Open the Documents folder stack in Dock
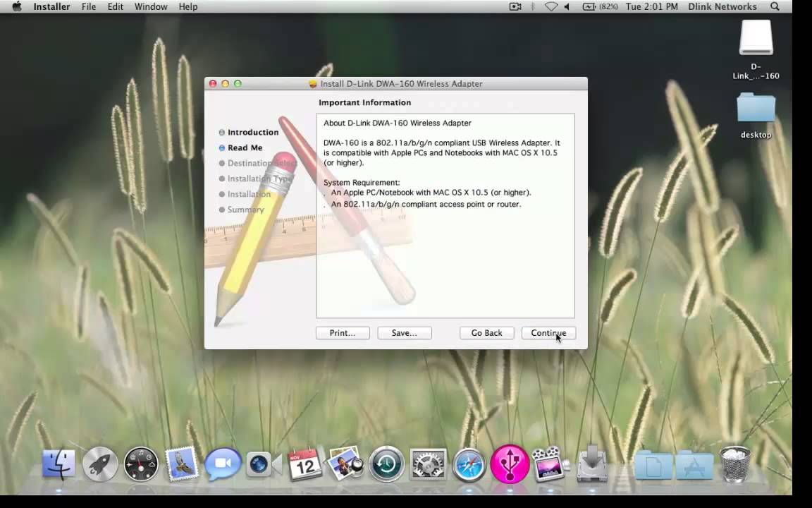 coord(653,465)
